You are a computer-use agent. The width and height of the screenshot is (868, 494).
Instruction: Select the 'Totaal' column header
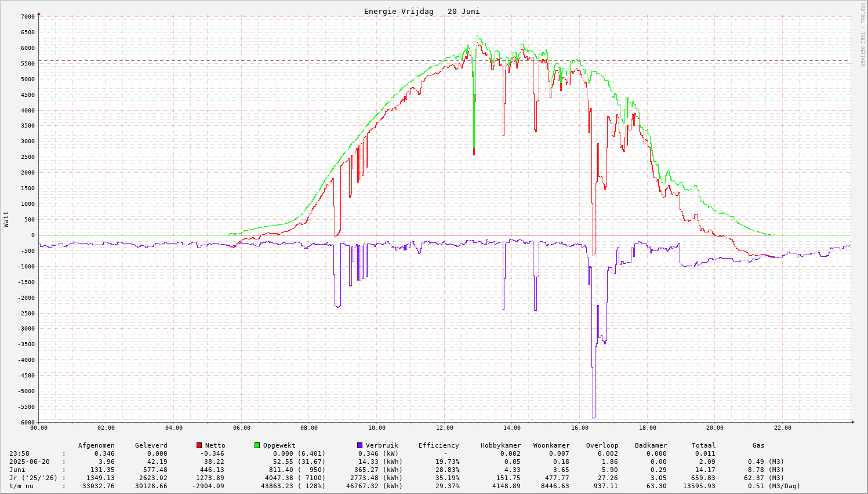click(x=703, y=445)
